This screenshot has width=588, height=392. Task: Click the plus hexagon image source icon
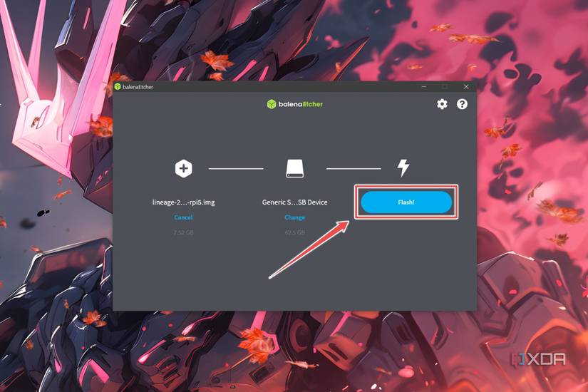(x=184, y=168)
